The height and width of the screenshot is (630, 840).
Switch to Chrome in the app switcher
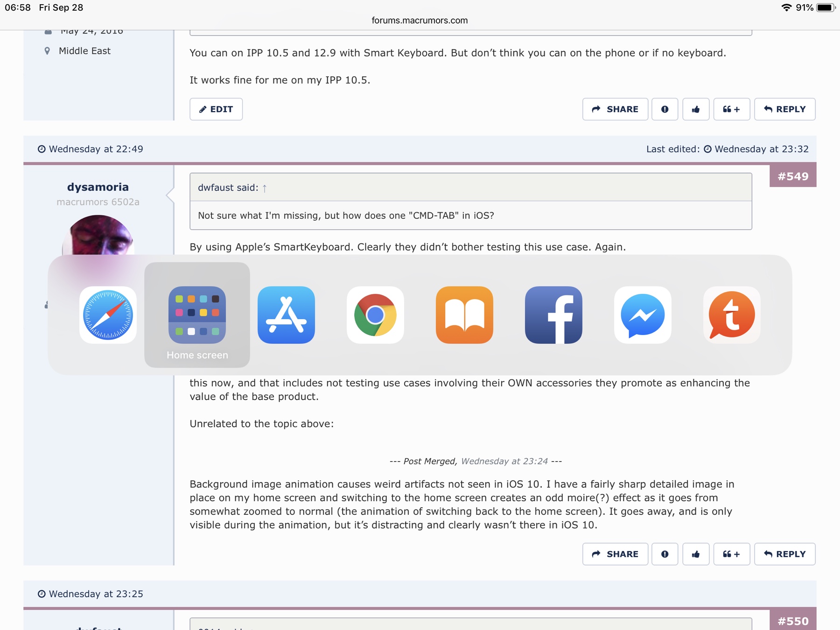click(x=375, y=315)
